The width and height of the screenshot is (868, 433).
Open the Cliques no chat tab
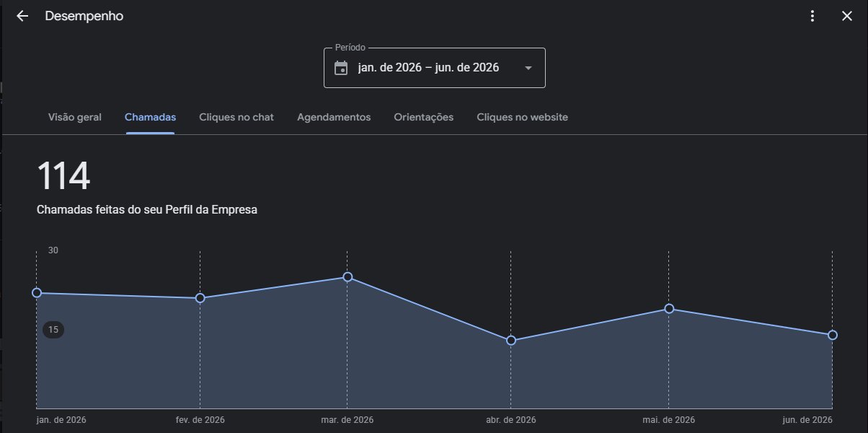click(236, 117)
